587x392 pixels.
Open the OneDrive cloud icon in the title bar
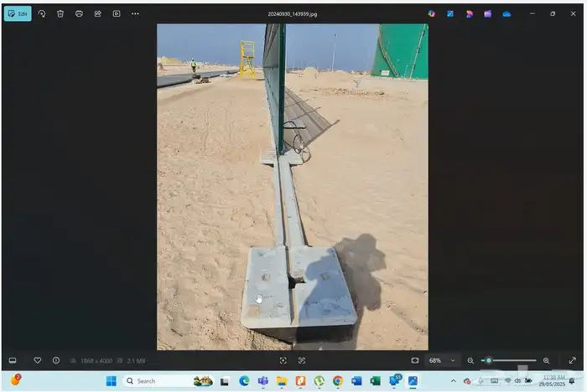point(506,13)
